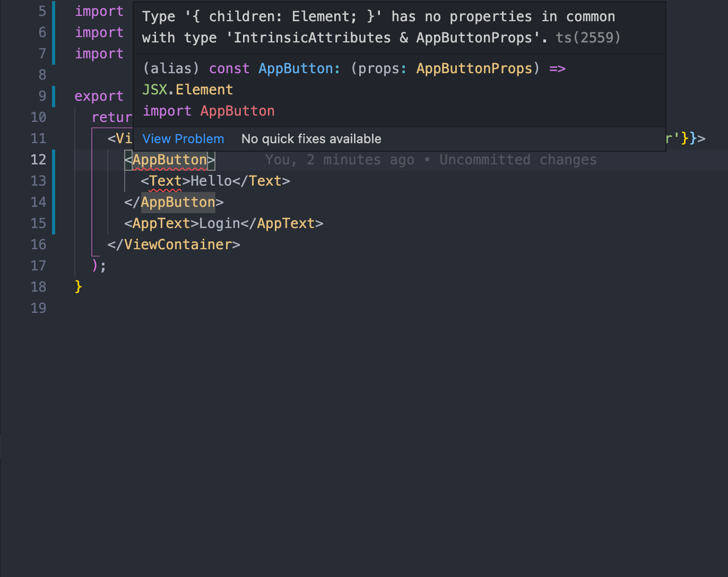Click the ts(2559) error code
Image resolution: width=728 pixels, height=577 pixels.
[588, 38]
